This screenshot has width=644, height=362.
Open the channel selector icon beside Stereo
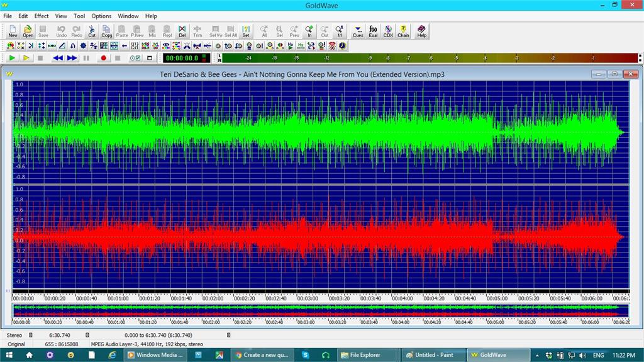click(30, 335)
